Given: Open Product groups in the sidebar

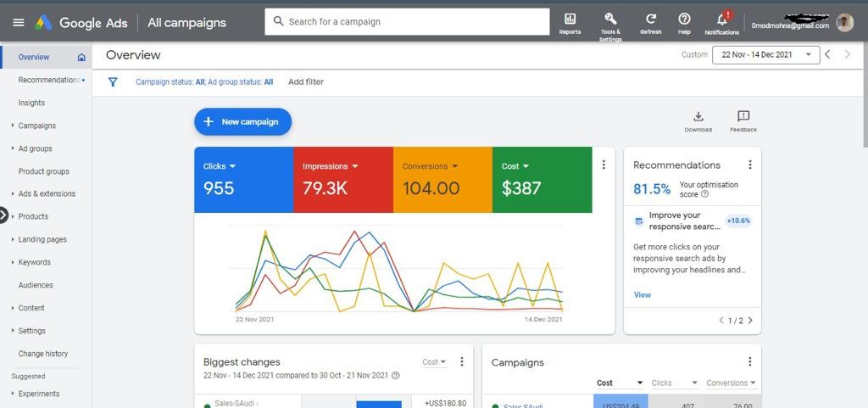Looking at the screenshot, I should (44, 171).
